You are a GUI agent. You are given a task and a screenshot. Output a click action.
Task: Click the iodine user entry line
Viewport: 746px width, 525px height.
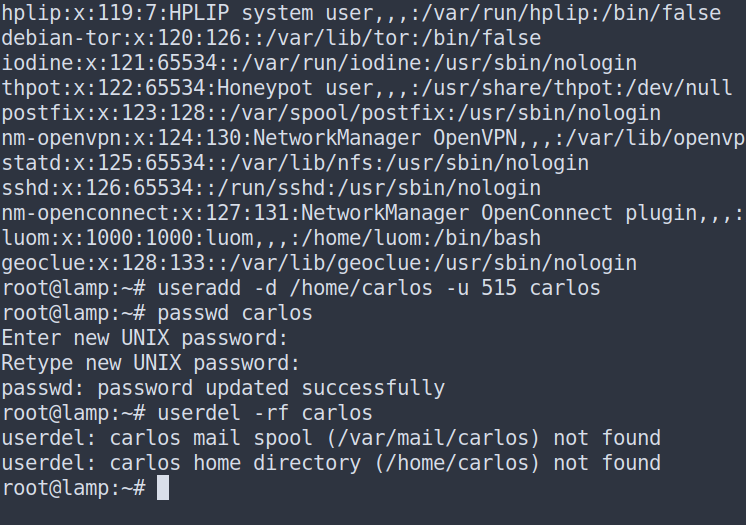click(319, 63)
